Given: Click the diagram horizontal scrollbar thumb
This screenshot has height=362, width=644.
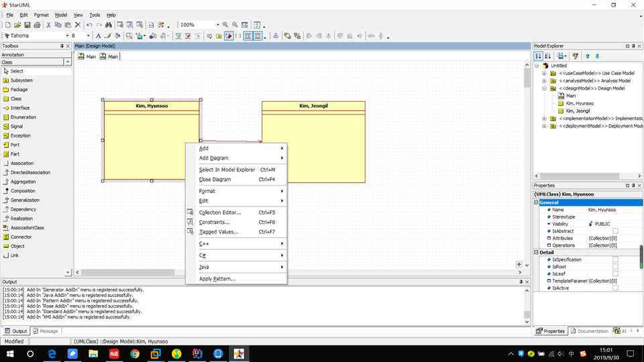Looking at the screenshot, I should 127,273.
